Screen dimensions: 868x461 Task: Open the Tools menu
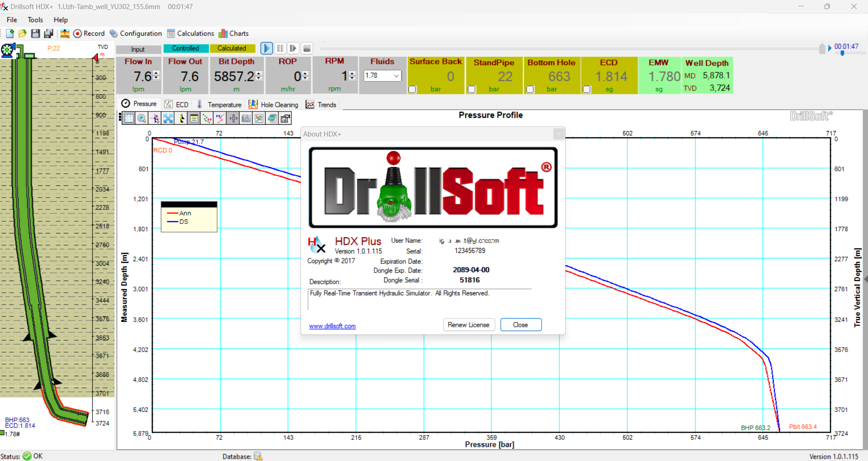coord(35,20)
